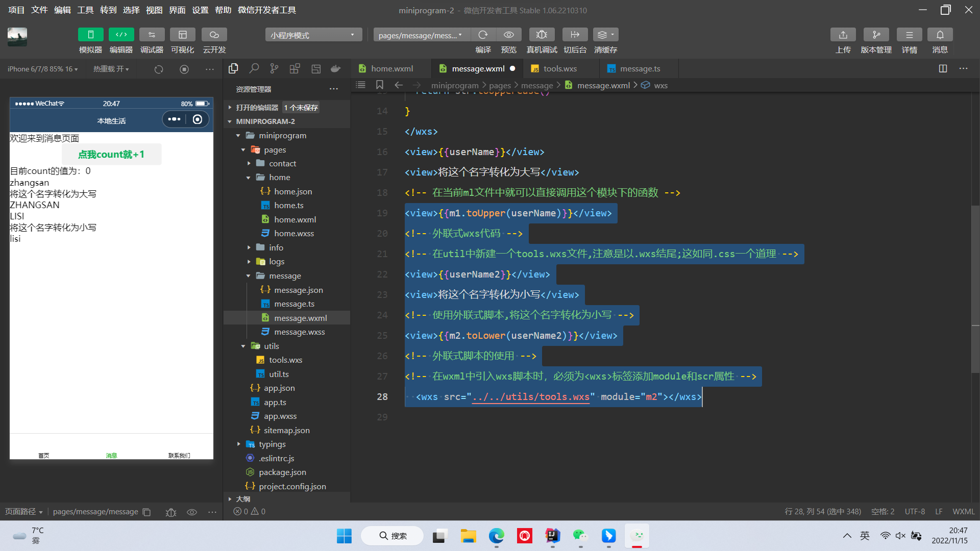This screenshot has width=980, height=551.
Task: Click the editor vertical scrollbar
Action: click(975, 288)
